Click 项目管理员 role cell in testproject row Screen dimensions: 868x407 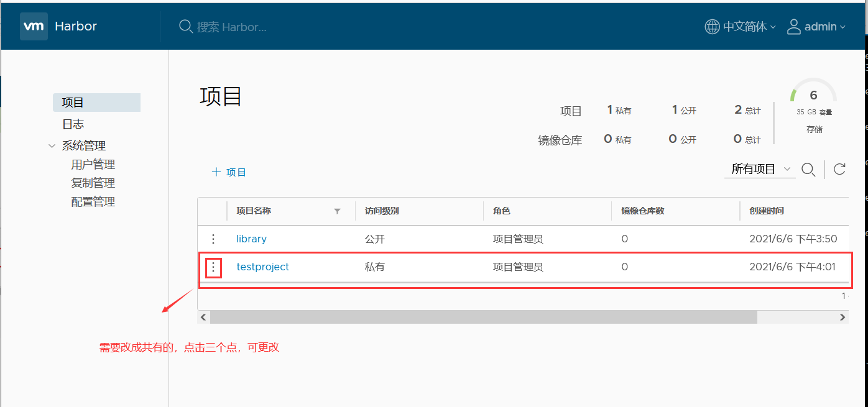518,267
